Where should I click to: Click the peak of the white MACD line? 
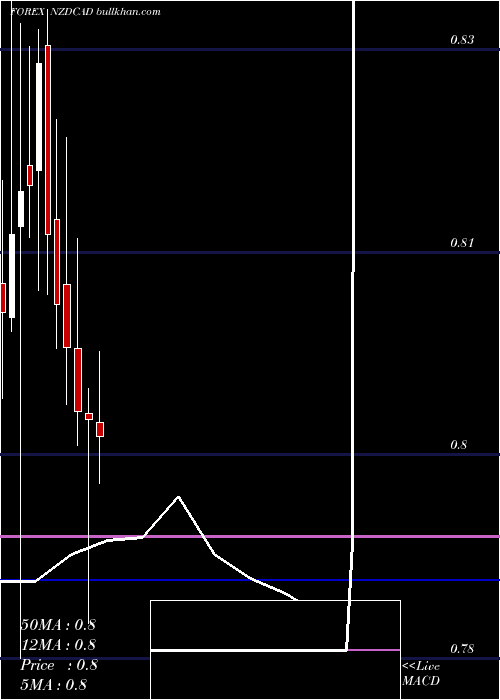point(179,496)
